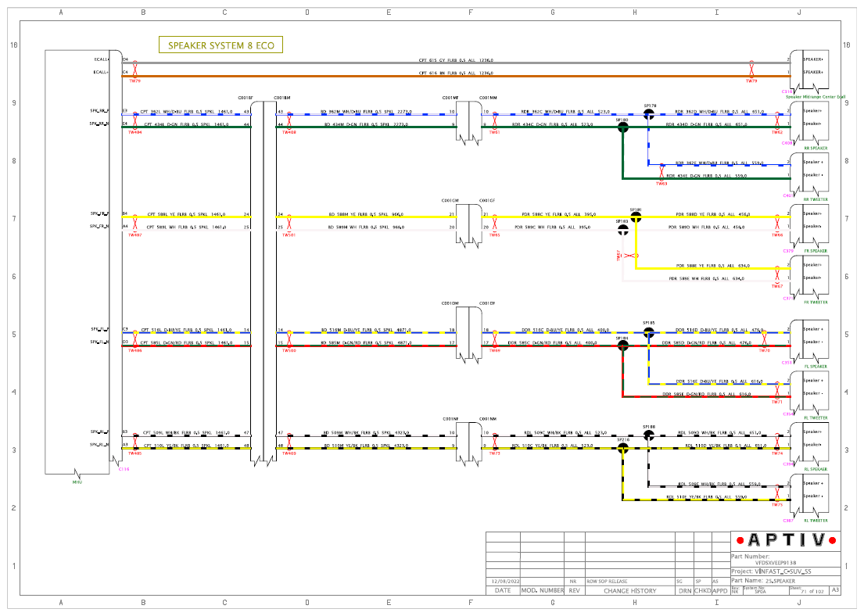Select the FL SPEAKER component label
The image size is (864, 616).
point(816,367)
